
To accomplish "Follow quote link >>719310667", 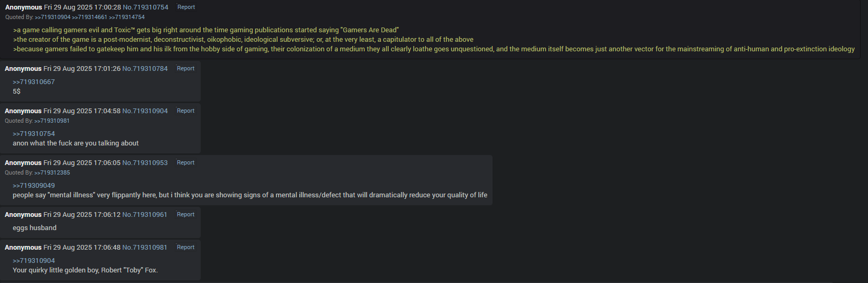I will coord(34,82).
